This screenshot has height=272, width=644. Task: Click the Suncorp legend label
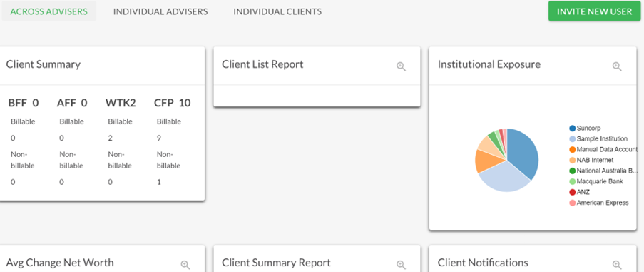(x=588, y=129)
